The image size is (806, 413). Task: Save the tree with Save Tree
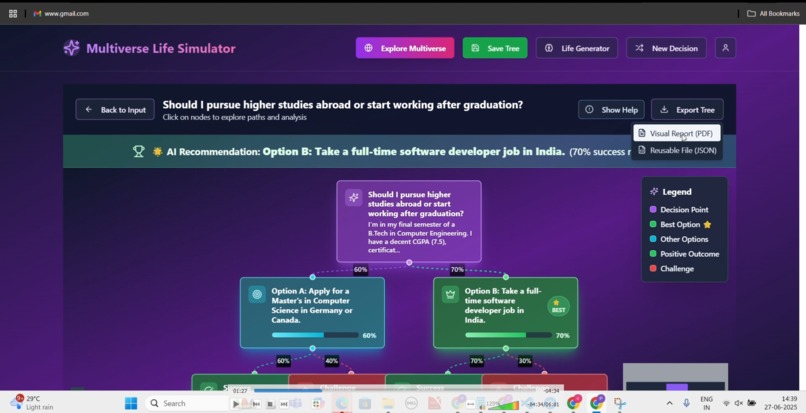494,48
